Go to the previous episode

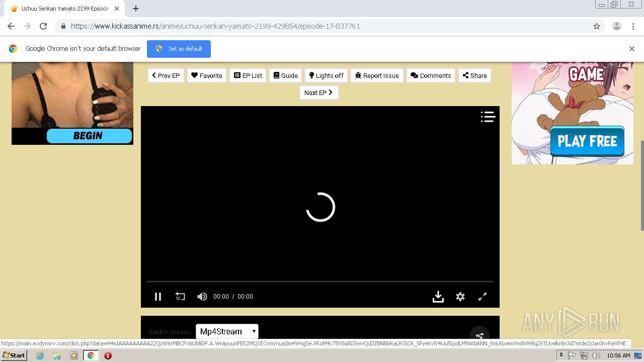166,75
